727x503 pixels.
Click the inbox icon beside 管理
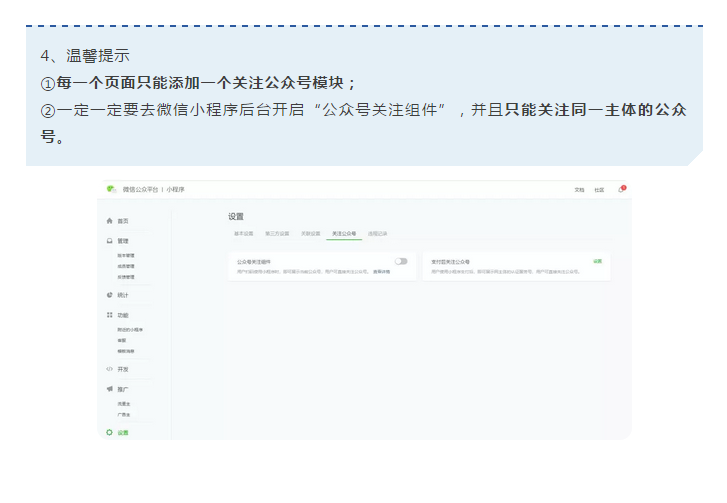(x=109, y=241)
